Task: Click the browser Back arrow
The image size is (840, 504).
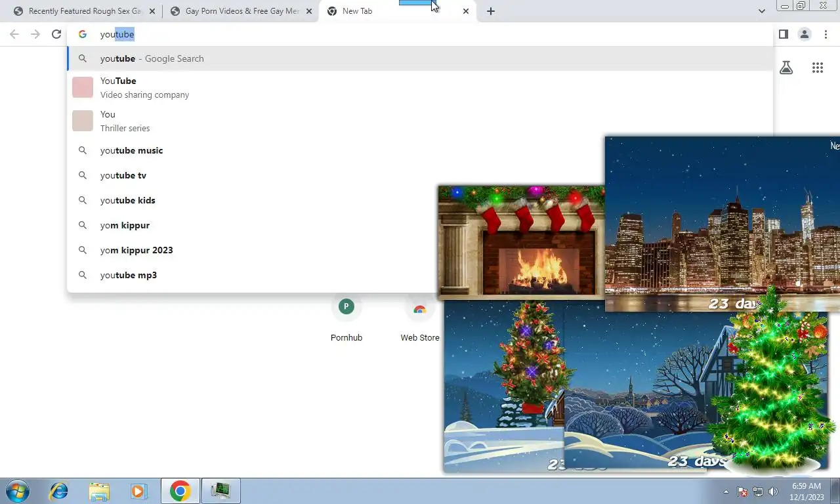Action: click(x=14, y=34)
